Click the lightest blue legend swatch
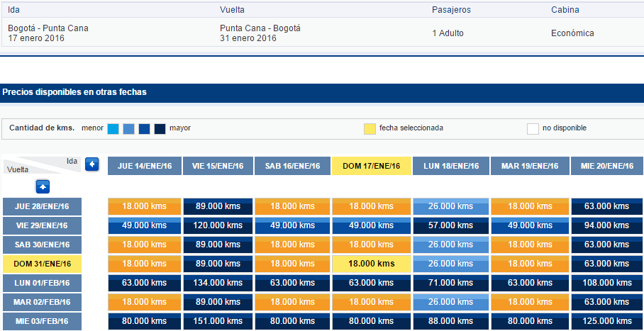 point(113,129)
